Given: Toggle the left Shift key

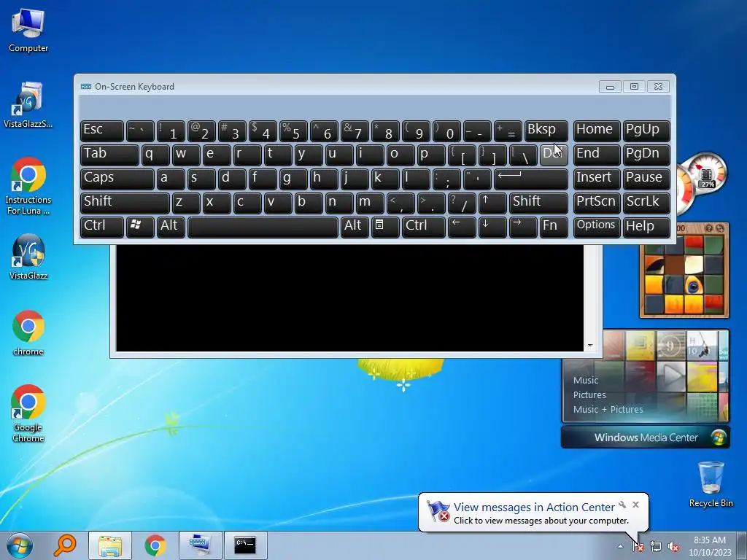Looking at the screenshot, I should [x=125, y=203].
